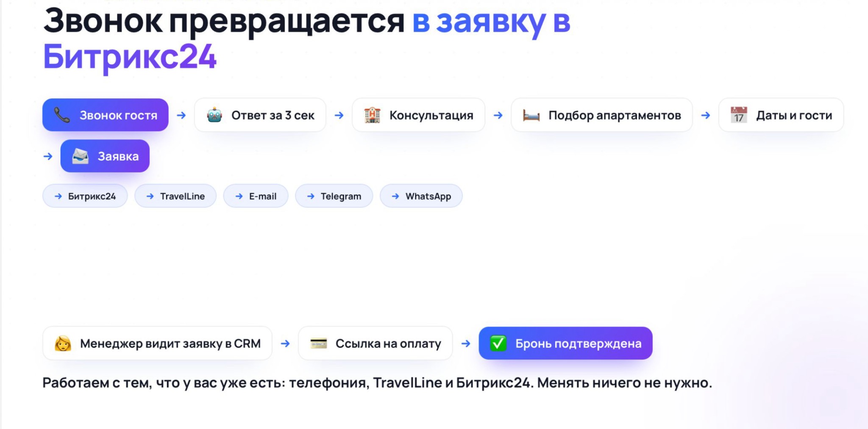Select the Даты и гости step
The width and height of the screenshot is (868, 429).
[781, 115]
